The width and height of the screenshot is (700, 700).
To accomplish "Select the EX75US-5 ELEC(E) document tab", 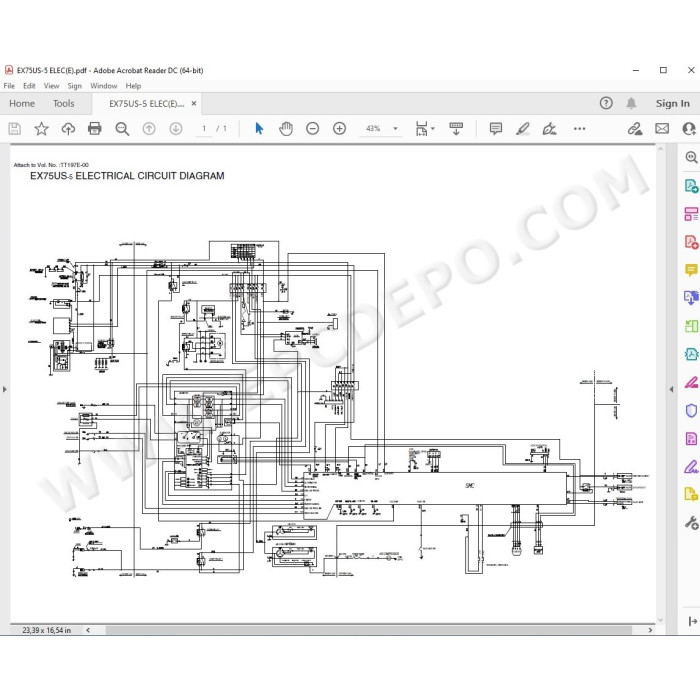I will (147, 104).
